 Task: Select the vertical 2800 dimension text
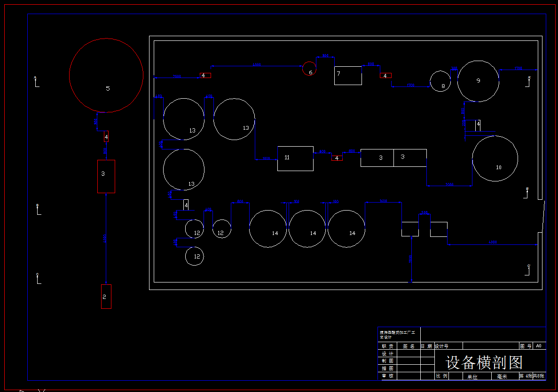[x=410, y=259]
